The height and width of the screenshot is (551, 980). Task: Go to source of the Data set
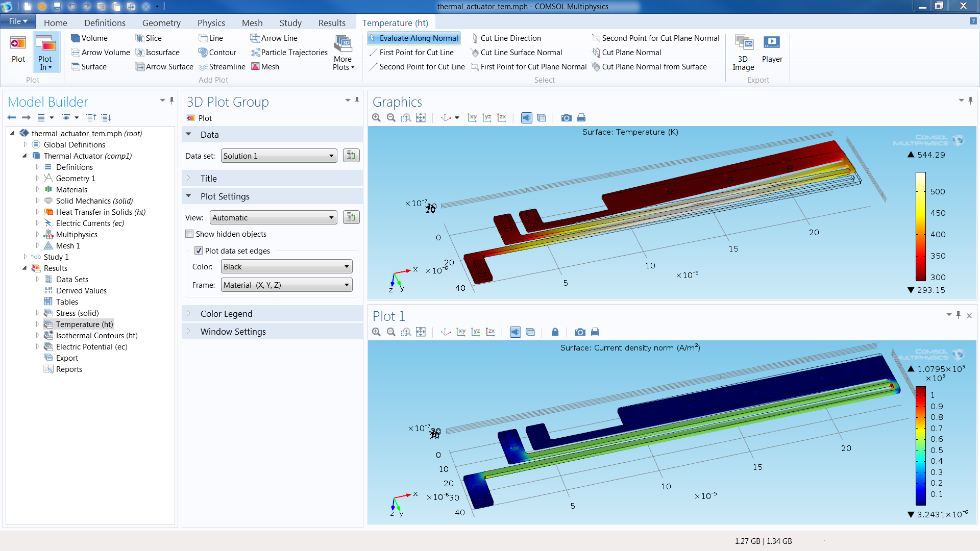(351, 156)
